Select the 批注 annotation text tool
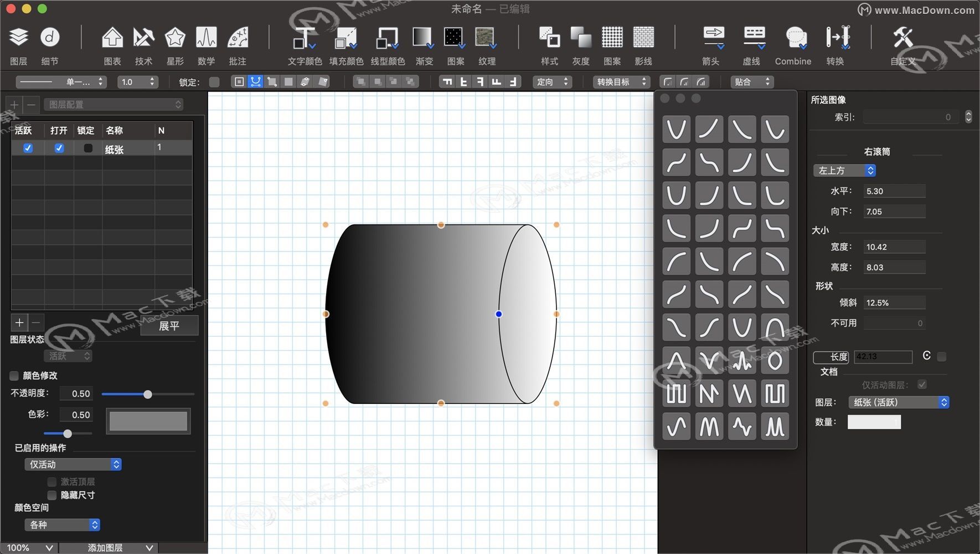980x554 pixels. click(238, 38)
